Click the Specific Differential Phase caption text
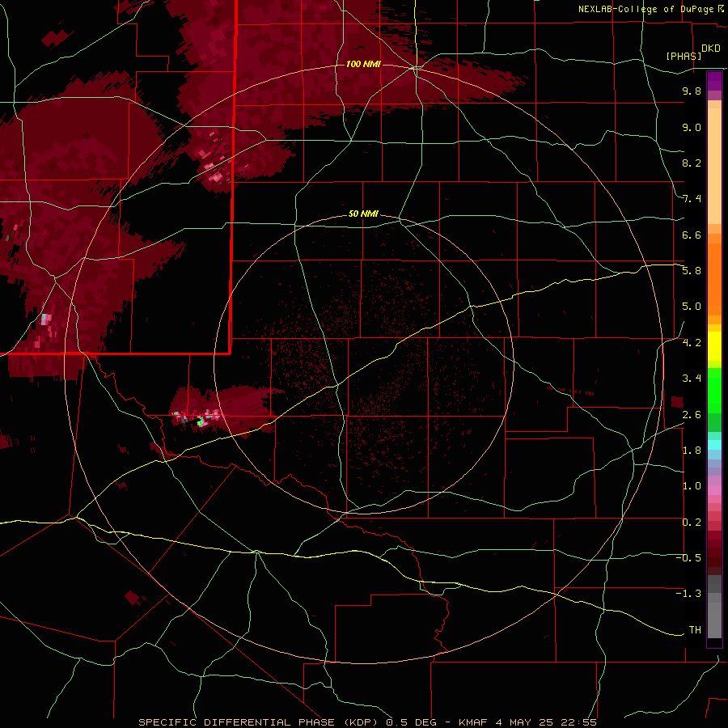 click(368, 722)
